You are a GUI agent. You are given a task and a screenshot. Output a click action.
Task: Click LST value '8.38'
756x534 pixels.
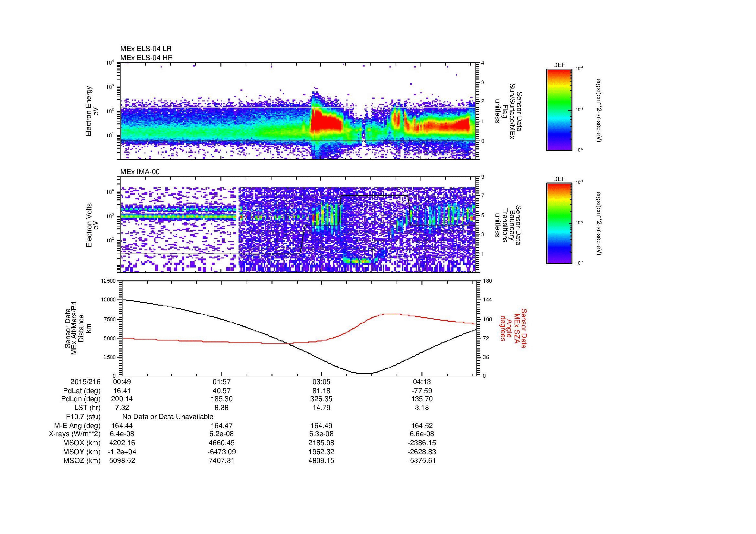point(222,408)
